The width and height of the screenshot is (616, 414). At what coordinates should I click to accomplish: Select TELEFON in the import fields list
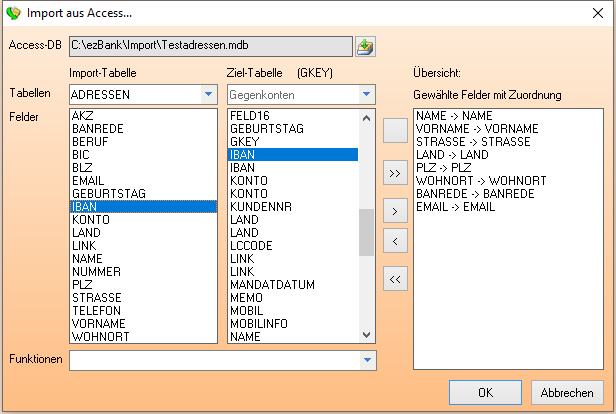click(x=143, y=310)
